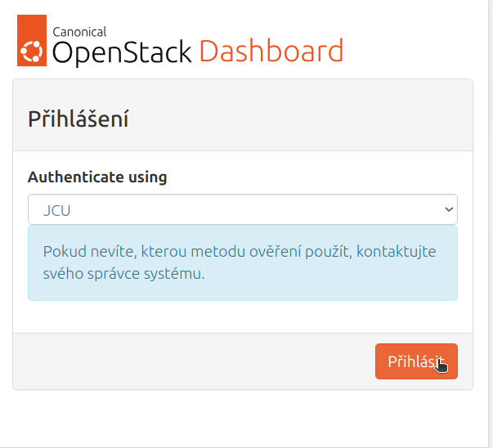Click the orange "Dashboard" title text
493x448 pixels.
(271, 52)
